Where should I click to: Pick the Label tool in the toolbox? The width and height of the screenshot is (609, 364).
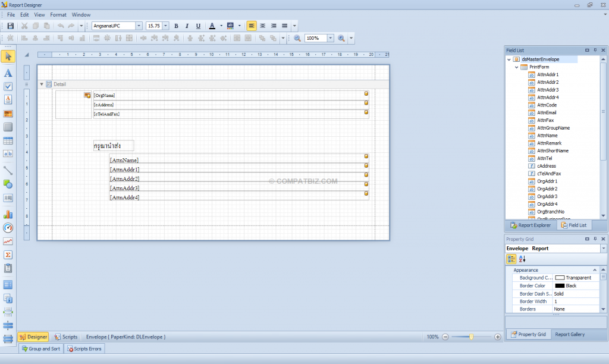click(x=8, y=73)
